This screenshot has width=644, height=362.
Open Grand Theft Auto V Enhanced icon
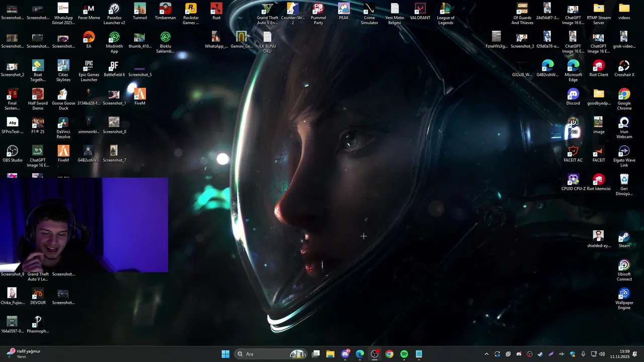[x=267, y=14]
